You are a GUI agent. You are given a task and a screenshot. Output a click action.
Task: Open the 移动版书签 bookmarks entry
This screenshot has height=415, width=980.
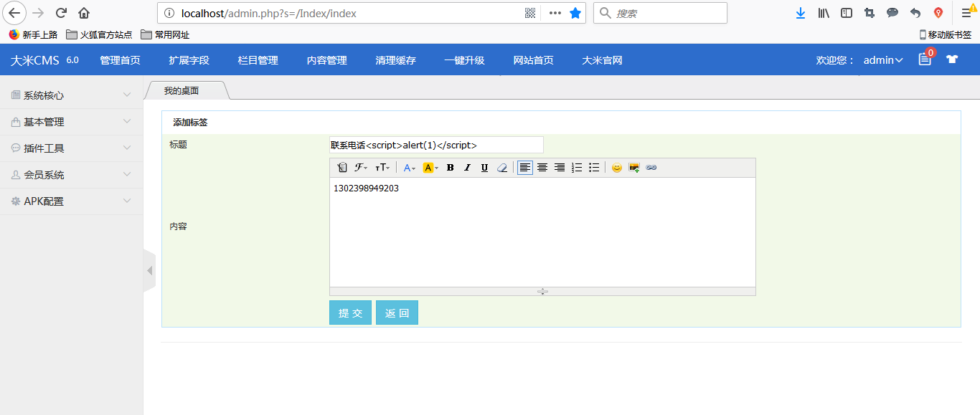click(x=946, y=34)
